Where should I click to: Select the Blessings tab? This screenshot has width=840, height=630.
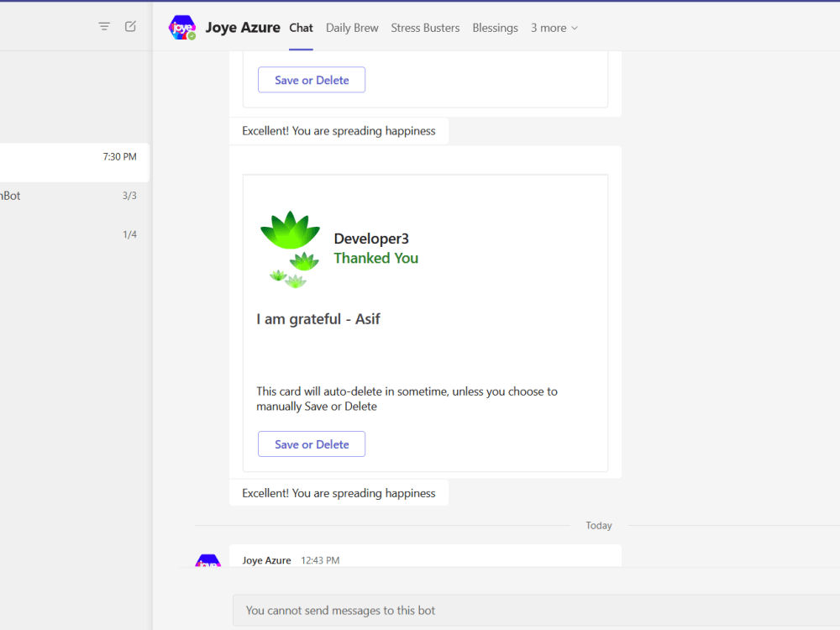pos(495,28)
